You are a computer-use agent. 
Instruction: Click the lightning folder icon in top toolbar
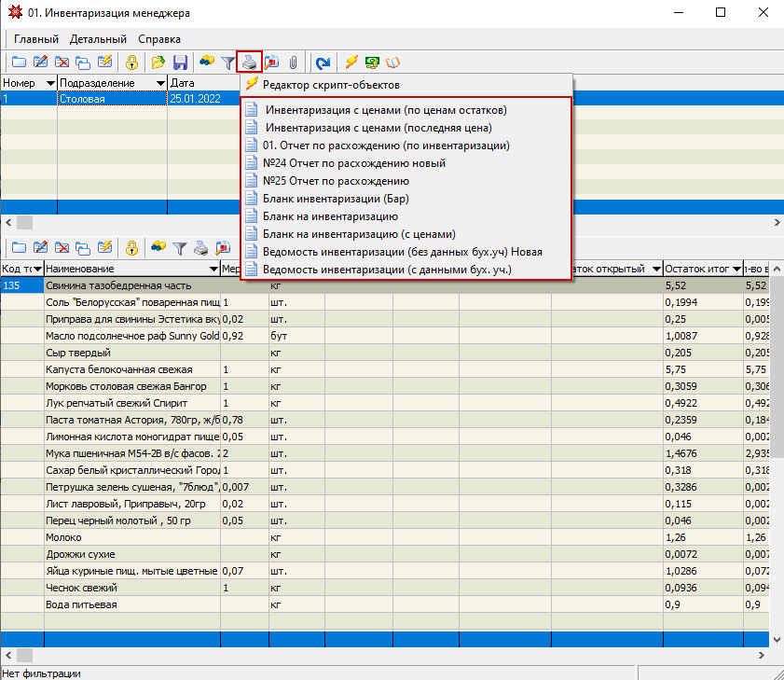[104, 62]
